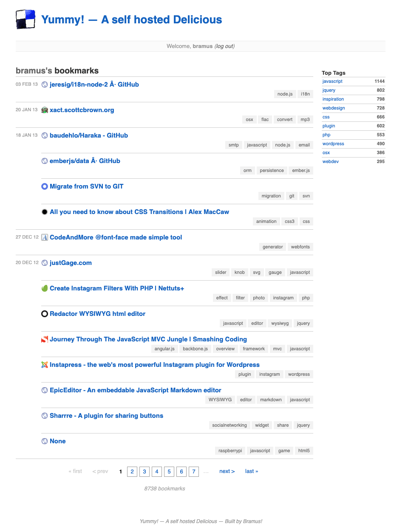The height and width of the screenshot is (532, 394).
Task: Go to page 4 of bookmarks
Action: pos(157,471)
